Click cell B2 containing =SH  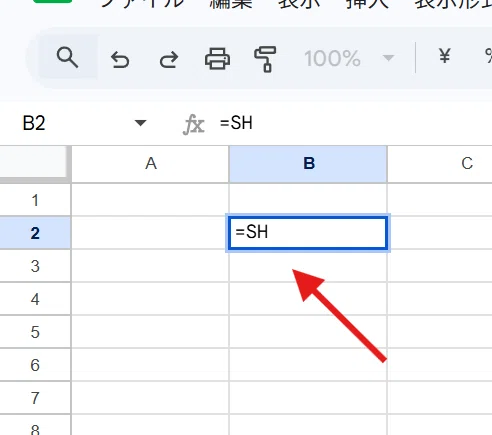pyautogui.click(x=308, y=232)
